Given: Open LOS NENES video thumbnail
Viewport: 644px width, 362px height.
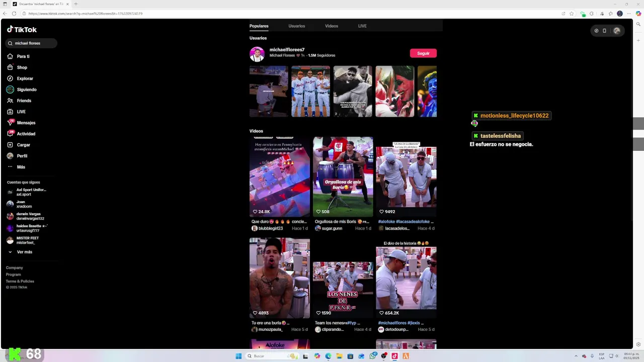Looking at the screenshot, I should point(343,278).
